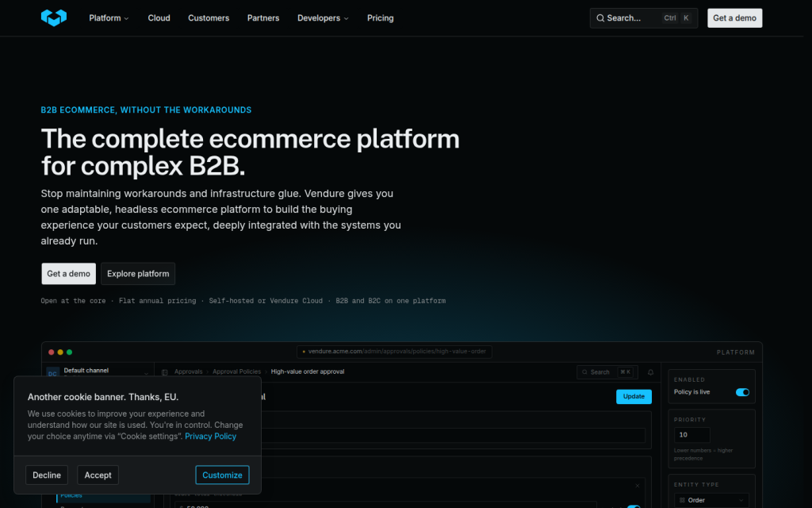Click the small x icon on the condition row

tap(638, 486)
